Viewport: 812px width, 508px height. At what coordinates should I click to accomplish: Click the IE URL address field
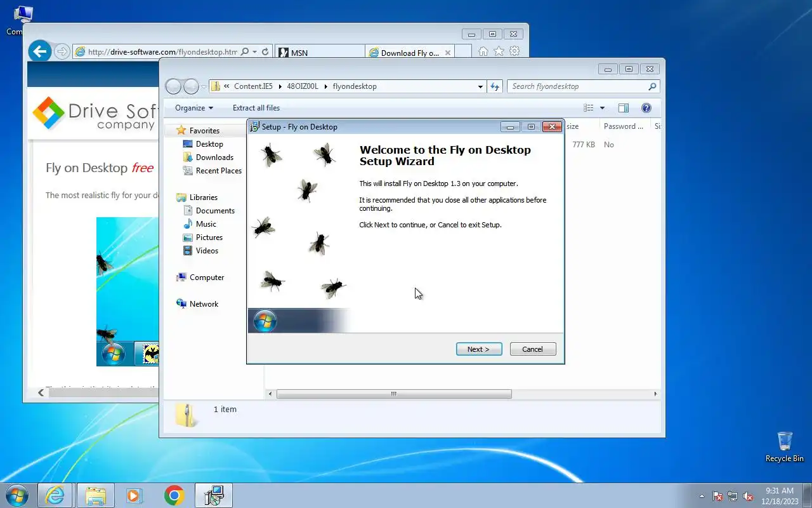[162, 52]
